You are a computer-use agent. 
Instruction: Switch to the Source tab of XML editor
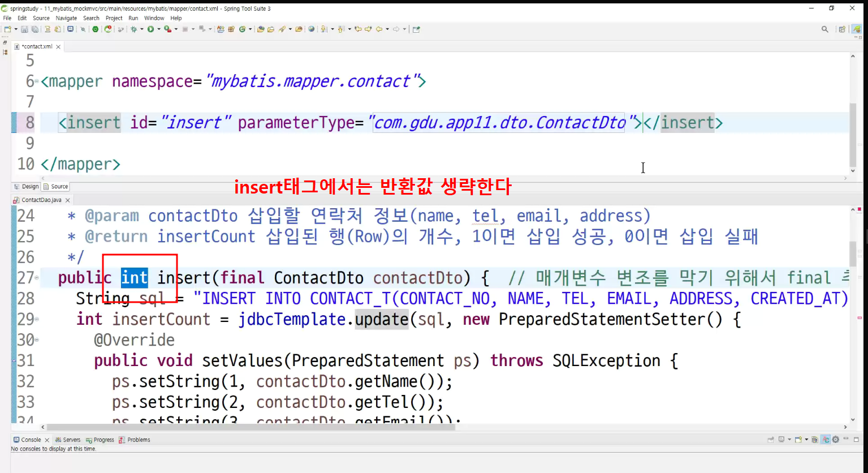(x=56, y=187)
